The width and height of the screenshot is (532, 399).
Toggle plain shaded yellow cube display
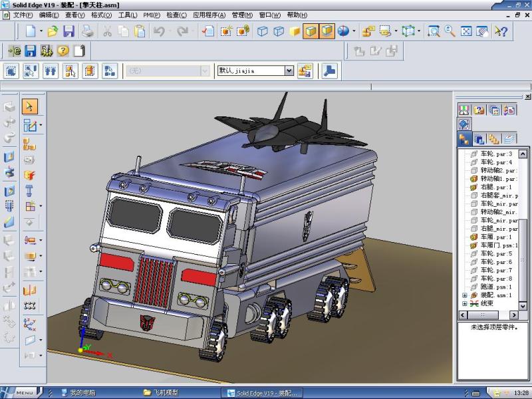295,31
